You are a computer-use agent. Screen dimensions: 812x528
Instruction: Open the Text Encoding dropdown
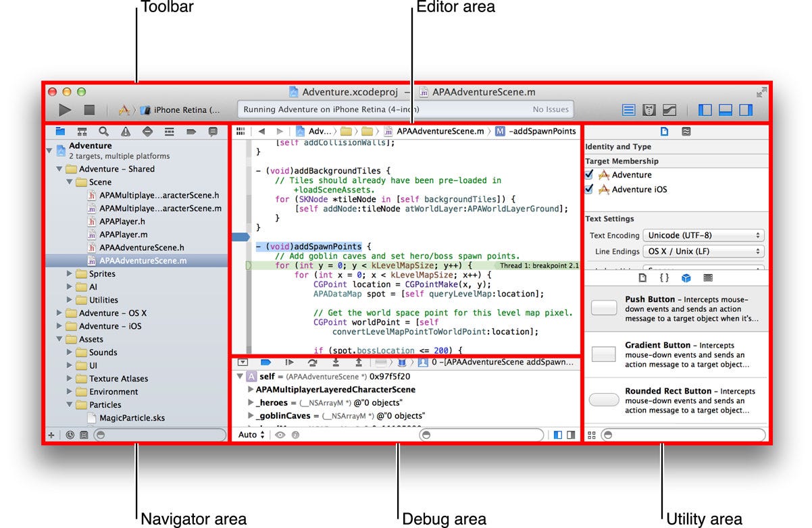(x=703, y=236)
